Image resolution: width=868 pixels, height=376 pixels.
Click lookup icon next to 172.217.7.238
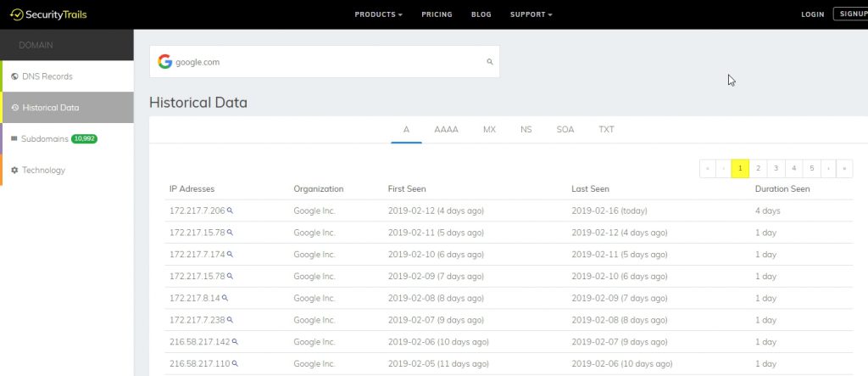231,320
